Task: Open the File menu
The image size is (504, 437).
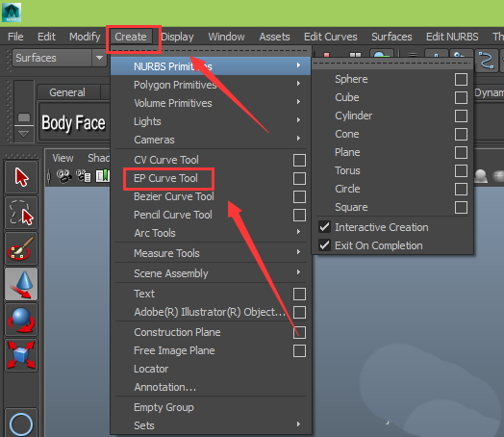Action: coord(15,37)
